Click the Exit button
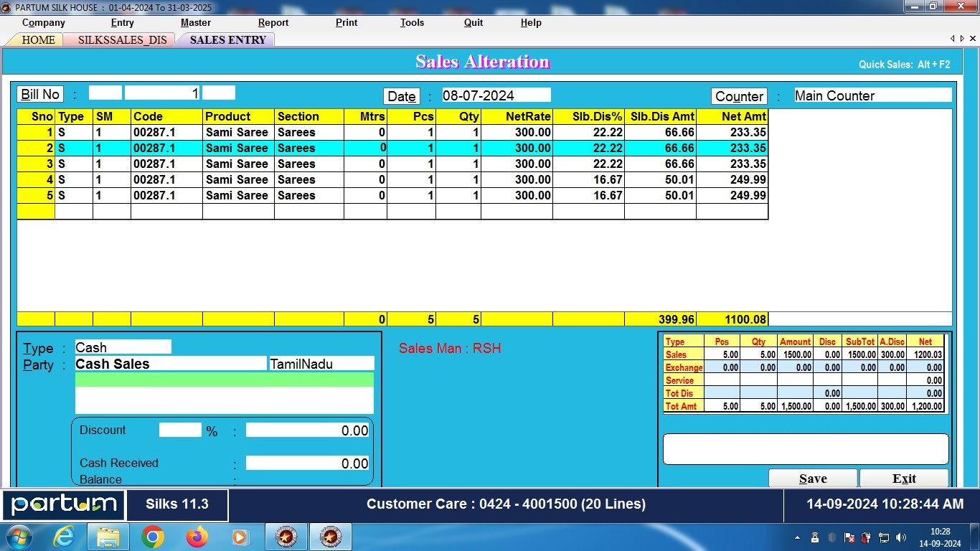The width and height of the screenshot is (980, 551). 903,479
